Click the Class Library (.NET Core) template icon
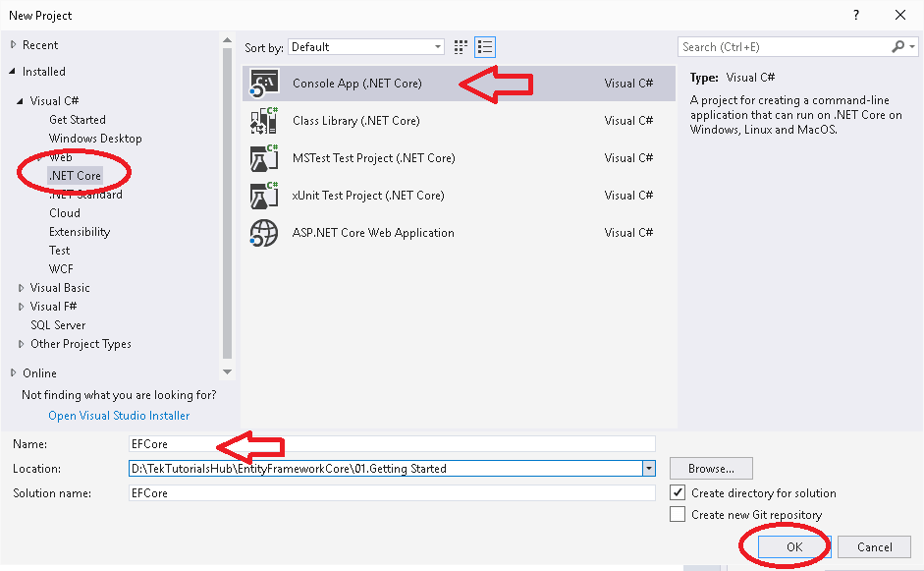The width and height of the screenshot is (924, 571). pos(263,120)
